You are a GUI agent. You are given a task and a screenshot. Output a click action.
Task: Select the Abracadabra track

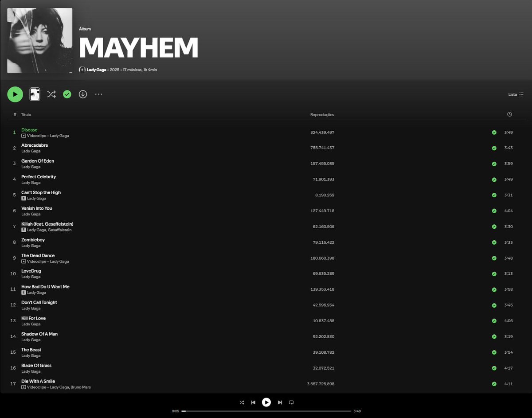(x=35, y=145)
